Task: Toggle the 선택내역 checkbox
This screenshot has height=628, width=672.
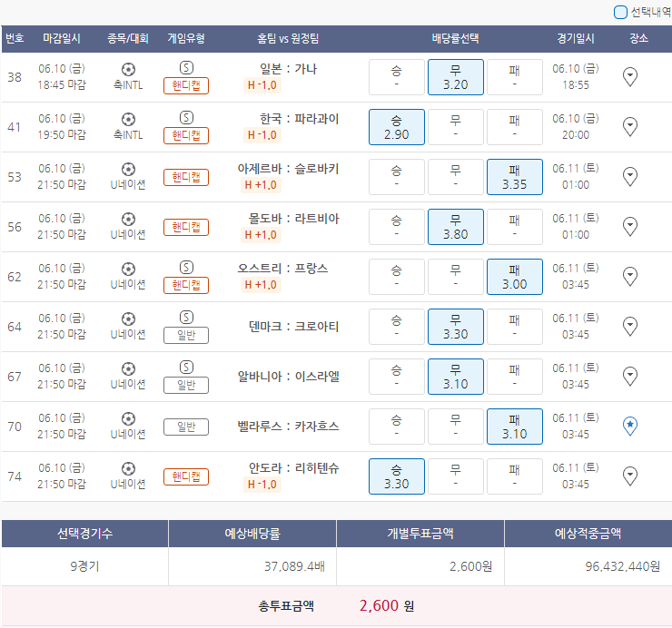Action: tap(620, 12)
